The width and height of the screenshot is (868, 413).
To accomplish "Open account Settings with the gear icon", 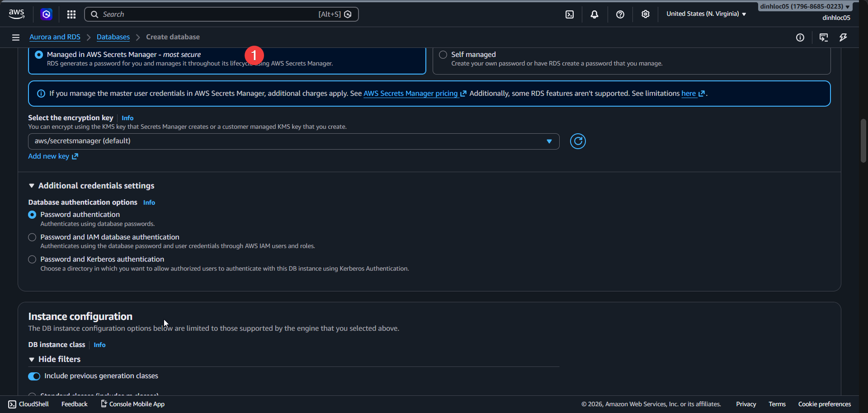I will pyautogui.click(x=645, y=14).
